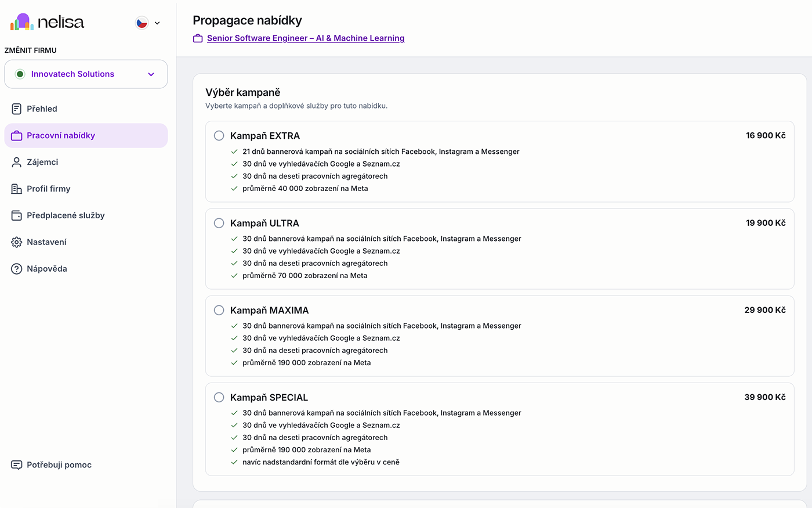Click the Předplacené služby wallet icon
Viewport: 812px width, 508px height.
(x=17, y=215)
